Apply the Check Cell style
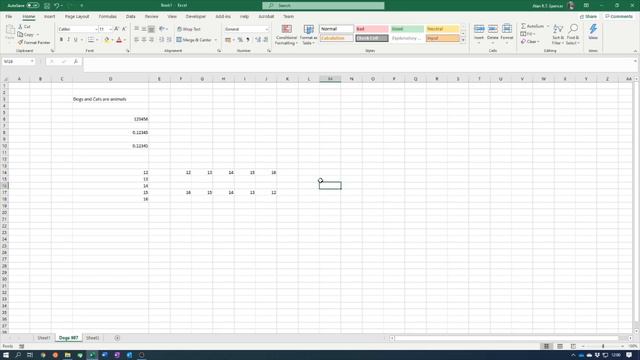Viewport: 640px width, 360px height. 371,38
